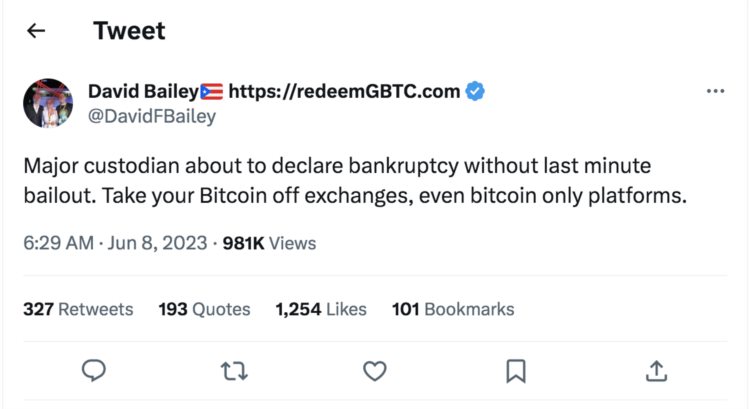This screenshot has height=409, width=750.
Task: Click the David Bailey display name
Action: (x=142, y=92)
